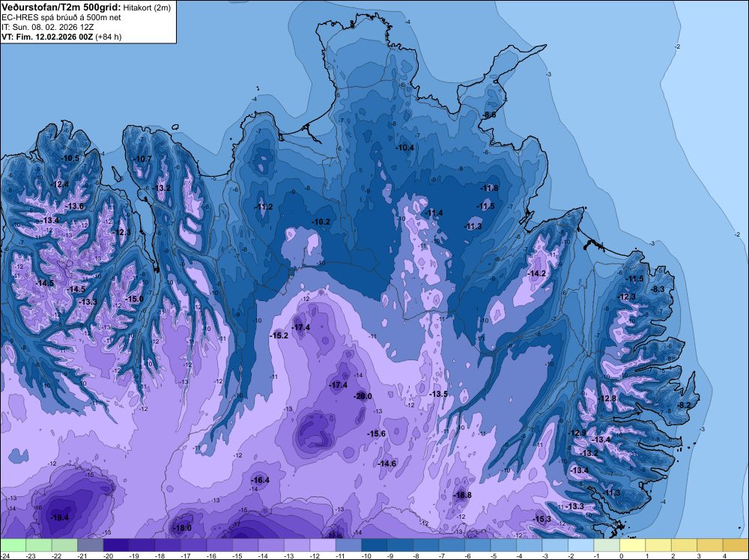The width and height of the screenshot is (749, 560).
Task: Click the -3 label on the legend scale
Action: pyautogui.click(x=545, y=556)
